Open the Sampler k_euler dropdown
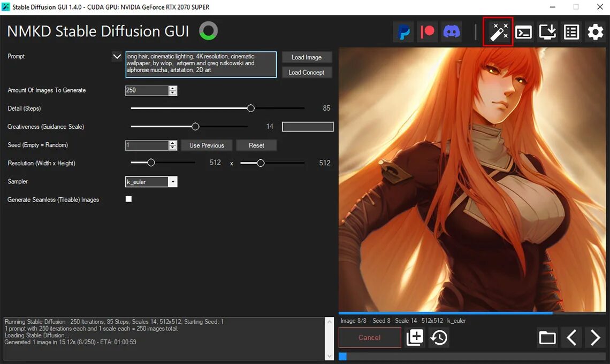 (173, 182)
